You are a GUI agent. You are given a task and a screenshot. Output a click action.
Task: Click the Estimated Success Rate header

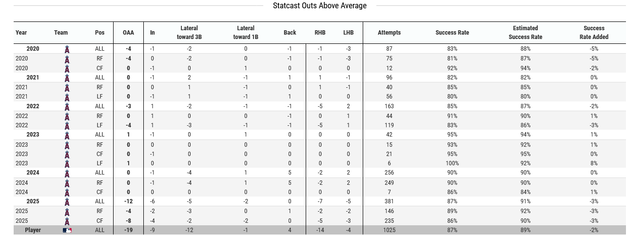525,33
